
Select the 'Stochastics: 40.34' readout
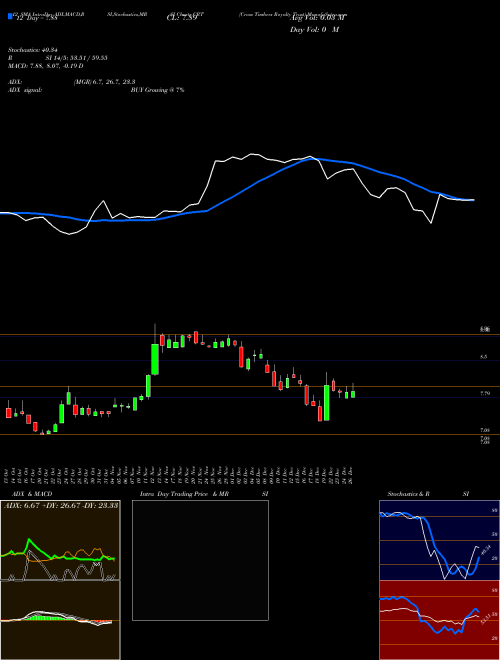tap(32, 50)
